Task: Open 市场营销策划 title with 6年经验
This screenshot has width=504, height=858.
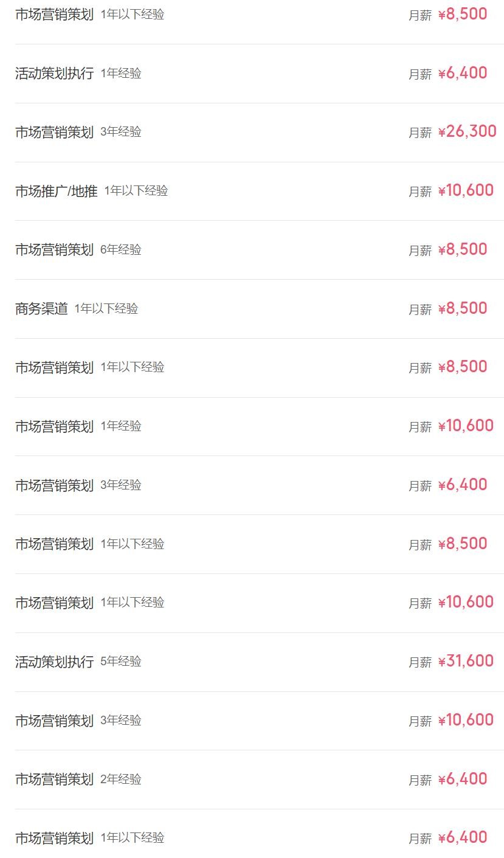Action: (54, 250)
